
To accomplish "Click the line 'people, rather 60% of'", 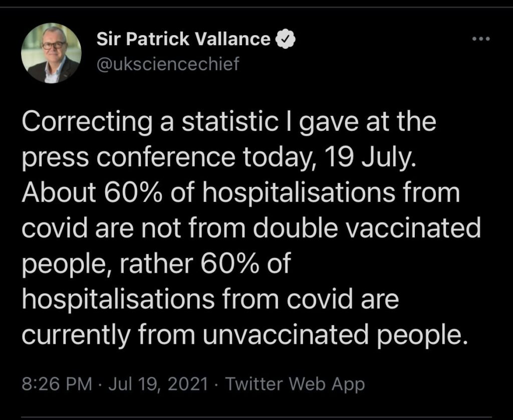I will [x=156, y=265].
